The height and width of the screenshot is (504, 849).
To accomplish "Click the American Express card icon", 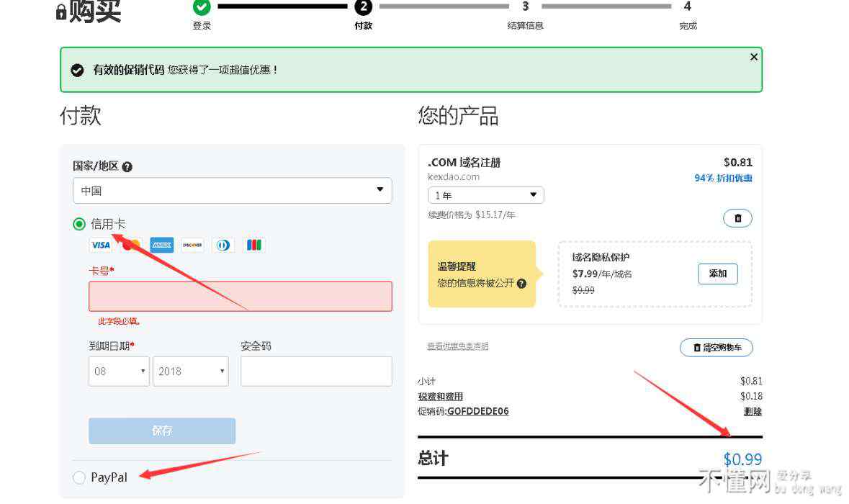I will pos(161,245).
